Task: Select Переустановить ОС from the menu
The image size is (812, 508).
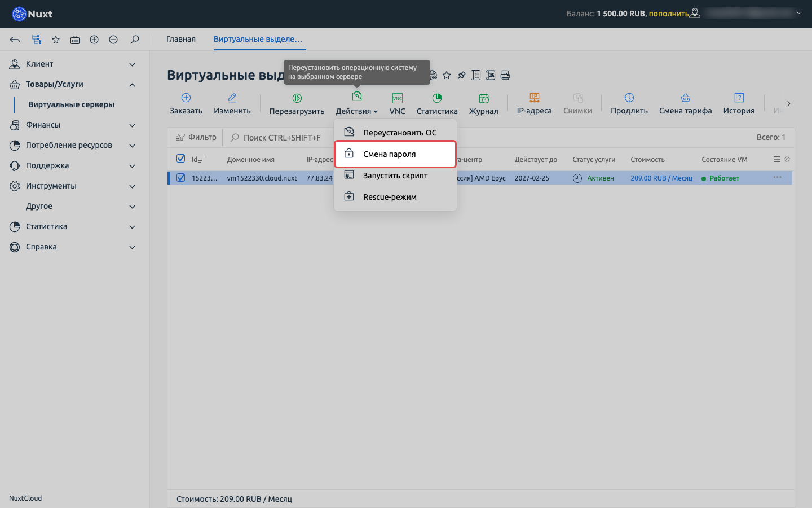Action: [x=395, y=133]
